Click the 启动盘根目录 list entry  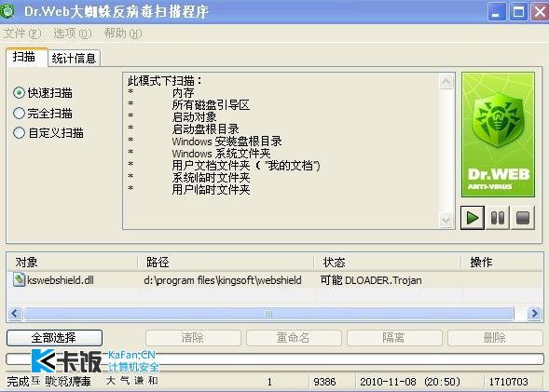(x=205, y=129)
